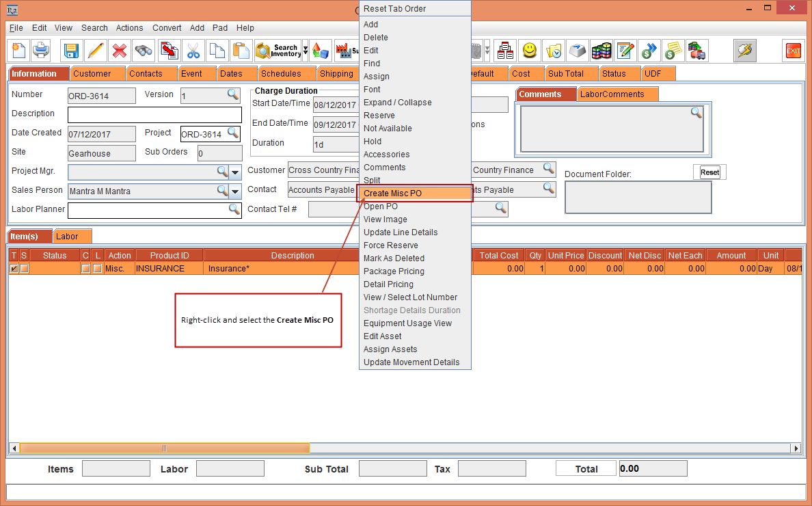Click the Product ID column header
This screenshot has height=506, width=812.
click(x=170, y=255)
